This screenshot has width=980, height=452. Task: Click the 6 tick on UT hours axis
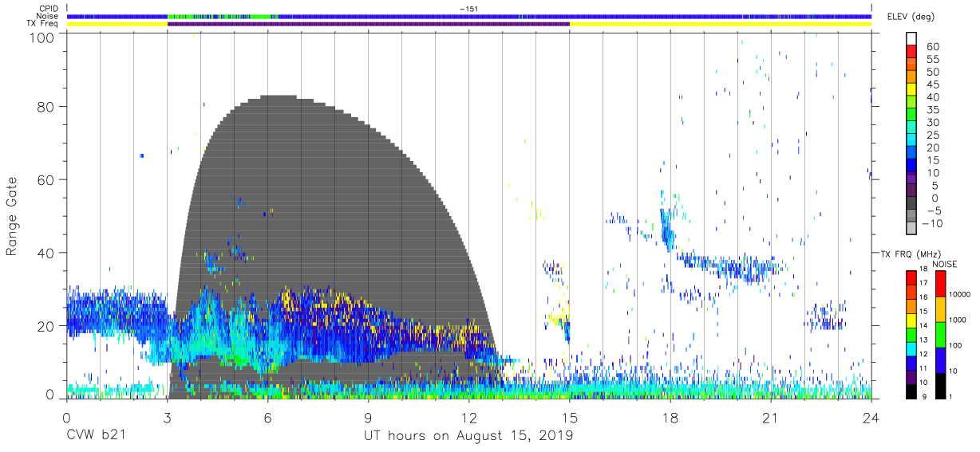click(x=267, y=418)
